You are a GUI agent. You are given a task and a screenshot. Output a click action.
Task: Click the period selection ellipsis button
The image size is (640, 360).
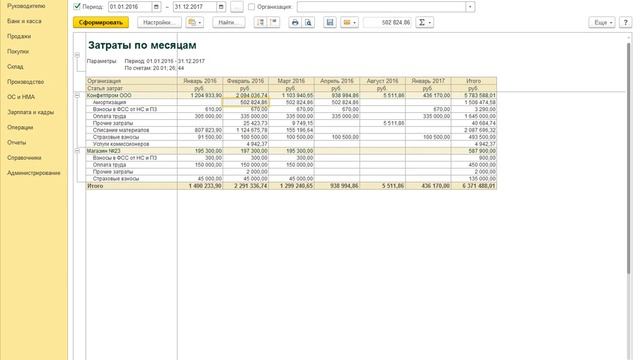click(237, 7)
